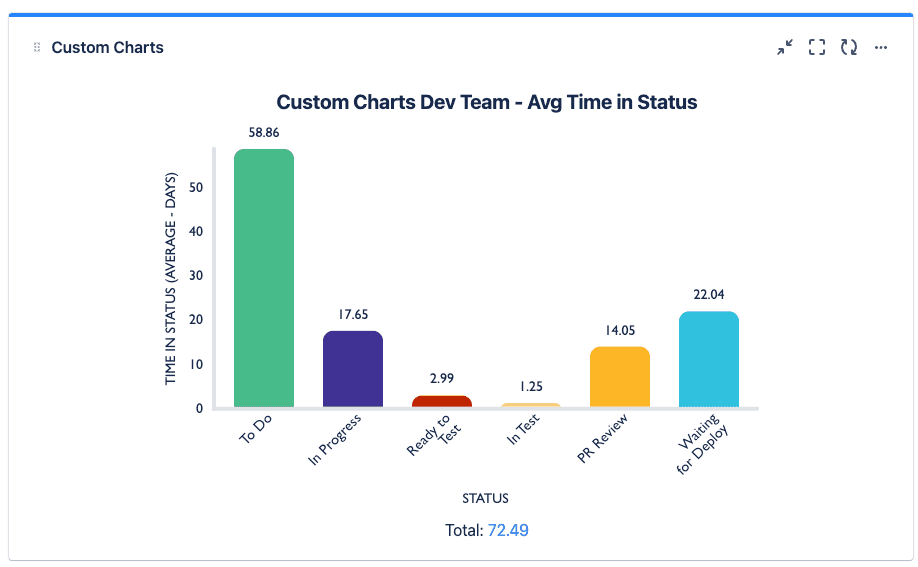This screenshot has height=567, width=918.
Task: Open the three-dot more options menu
Action: (x=881, y=47)
